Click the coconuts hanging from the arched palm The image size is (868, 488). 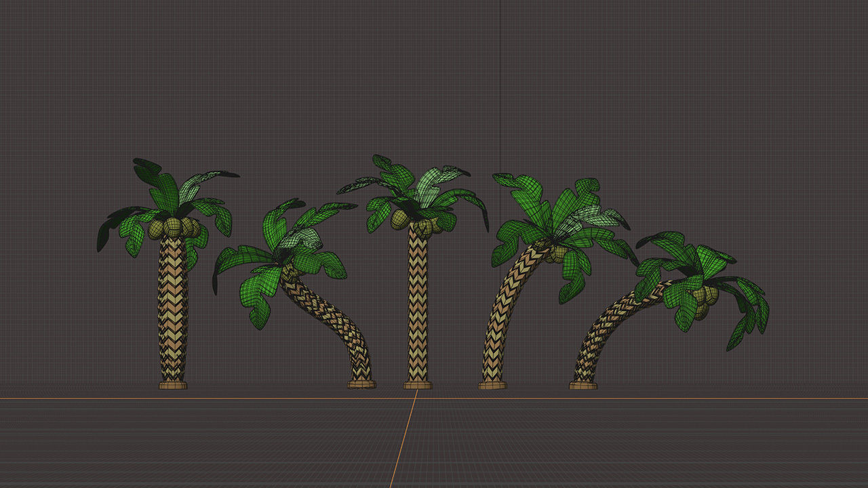705,302
